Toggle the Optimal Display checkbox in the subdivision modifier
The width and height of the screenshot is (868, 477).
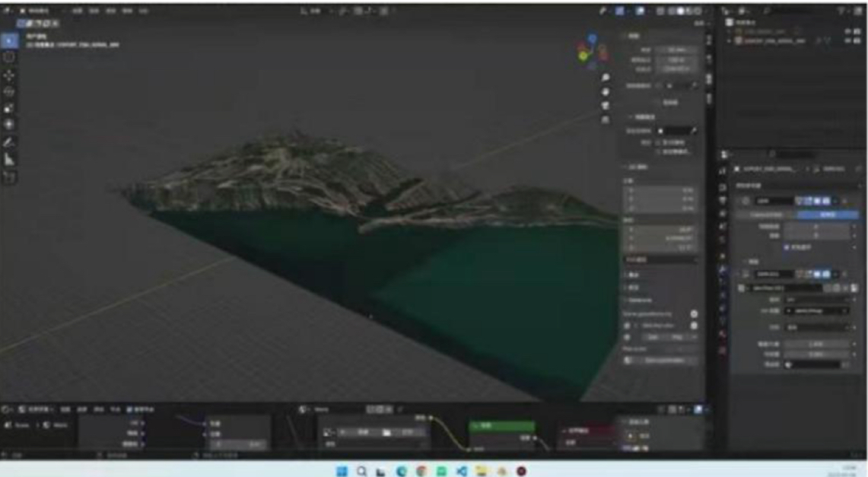click(x=787, y=246)
